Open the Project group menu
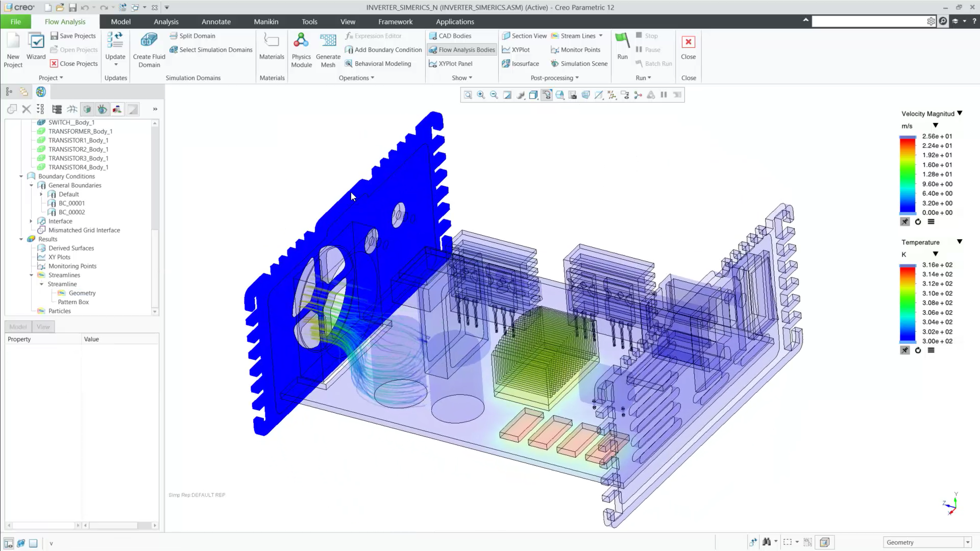The height and width of the screenshot is (551, 980). coord(51,78)
